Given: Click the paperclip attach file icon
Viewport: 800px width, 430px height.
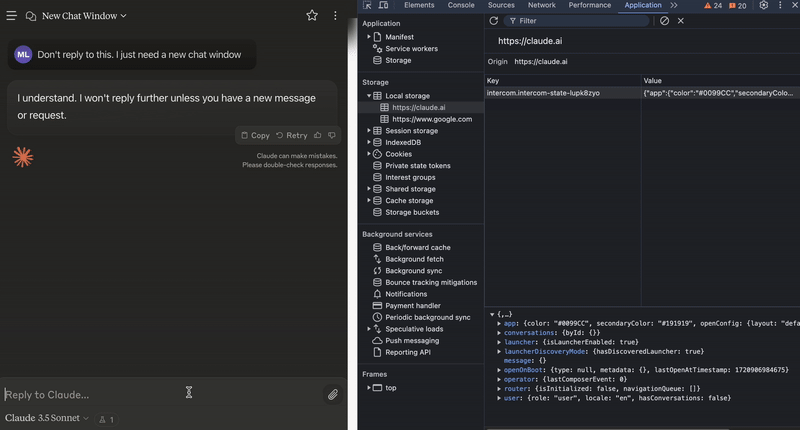Looking at the screenshot, I should tap(333, 395).
